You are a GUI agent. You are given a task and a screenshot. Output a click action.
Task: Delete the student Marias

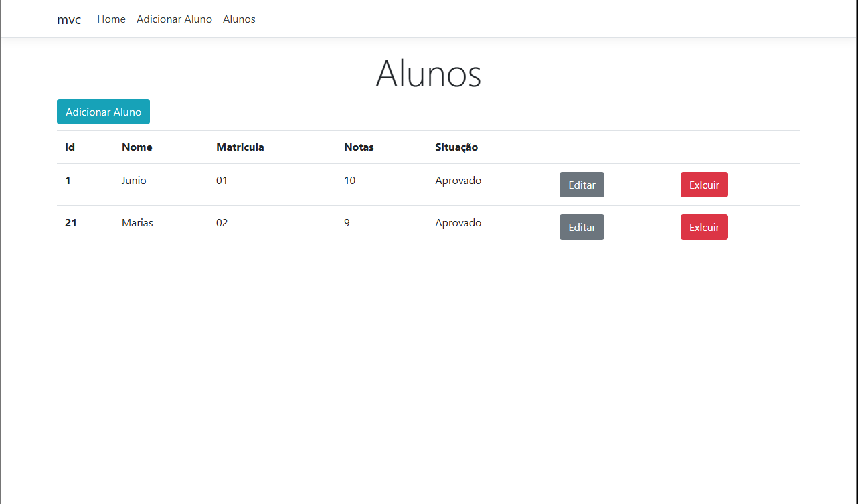[x=704, y=227]
